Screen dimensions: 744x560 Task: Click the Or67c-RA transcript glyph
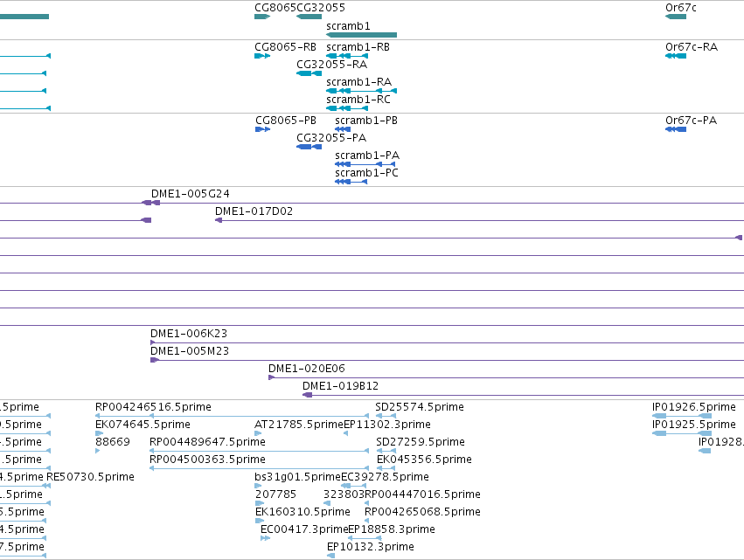pos(676,56)
